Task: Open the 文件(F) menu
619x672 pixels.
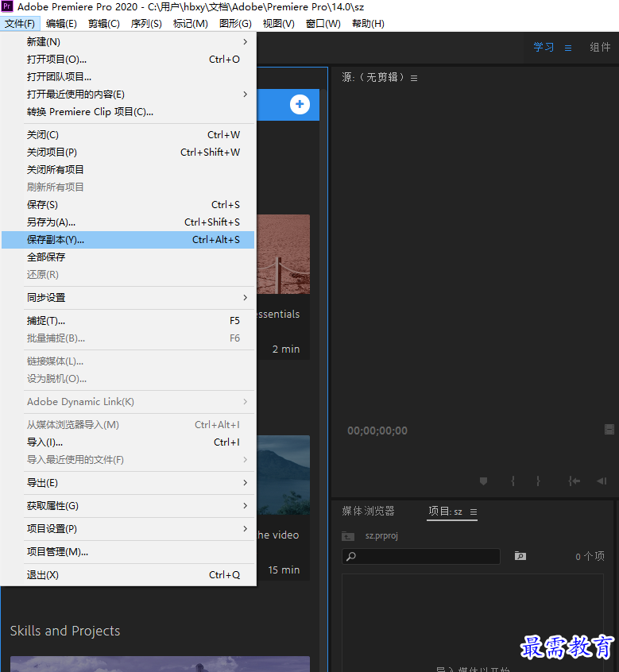Action: (20, 24)
